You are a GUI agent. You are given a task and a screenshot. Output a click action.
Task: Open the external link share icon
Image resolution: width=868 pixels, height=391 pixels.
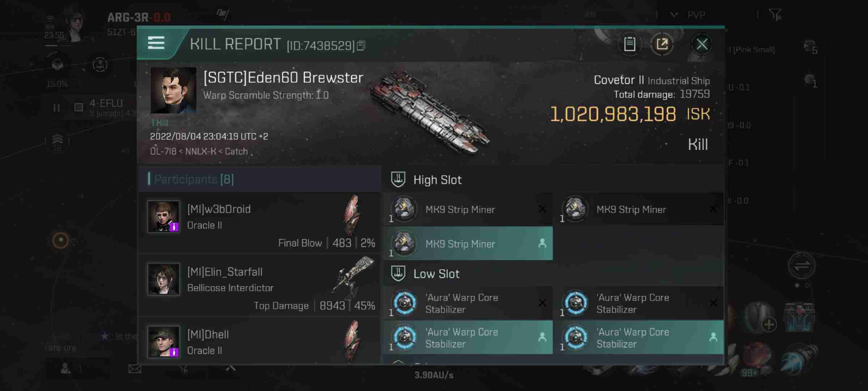coord(663,44)
